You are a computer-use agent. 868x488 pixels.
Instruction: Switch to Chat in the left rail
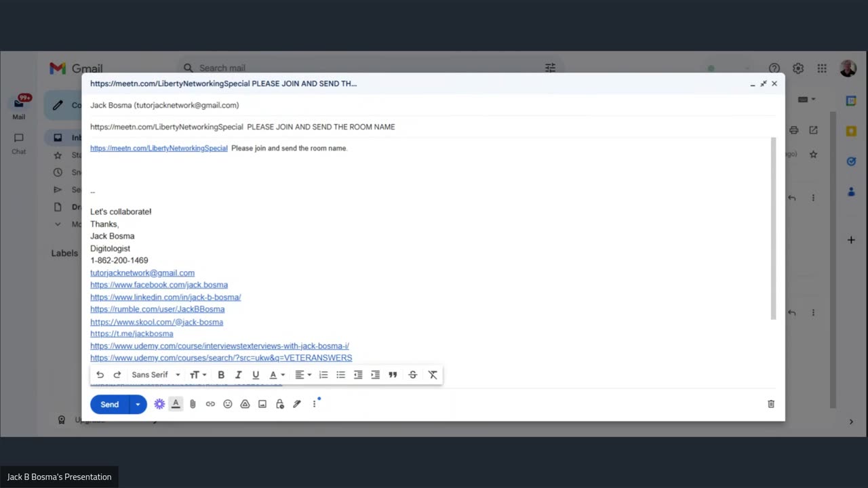pos(19,142)
